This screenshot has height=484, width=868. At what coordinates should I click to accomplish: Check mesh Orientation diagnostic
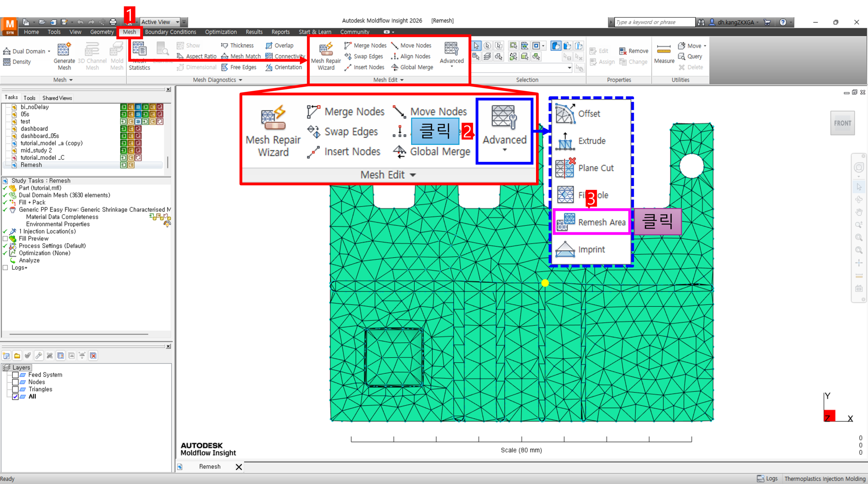[x=284, y=67]
